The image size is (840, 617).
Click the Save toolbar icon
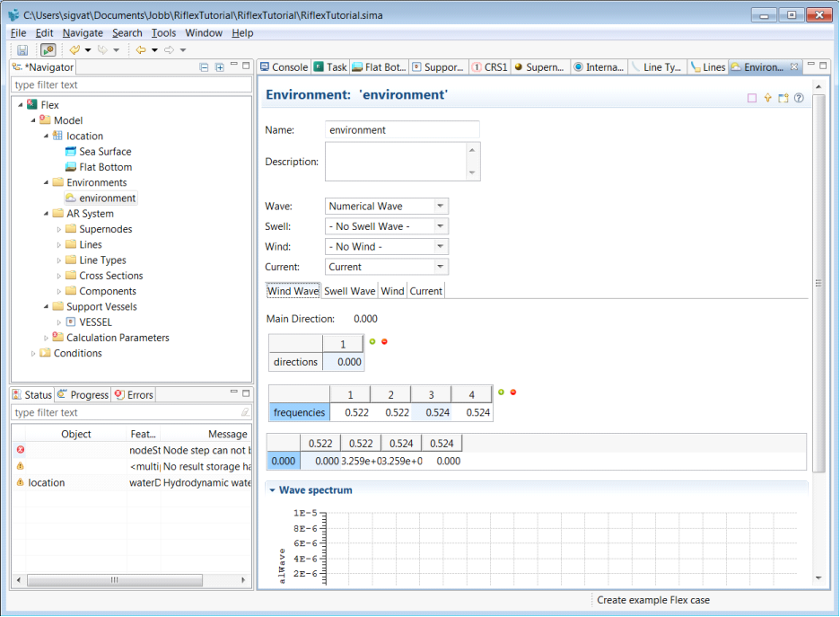coord(22,50)
